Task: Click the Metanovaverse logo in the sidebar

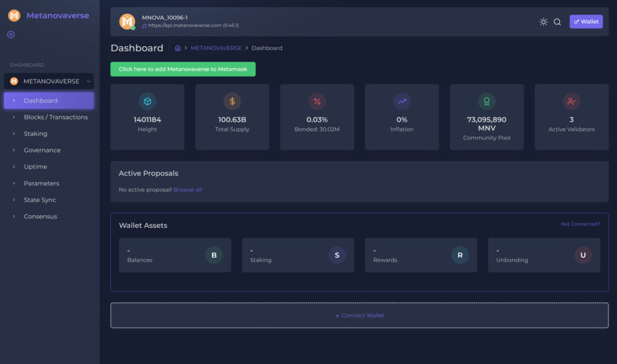Action: 14,16
